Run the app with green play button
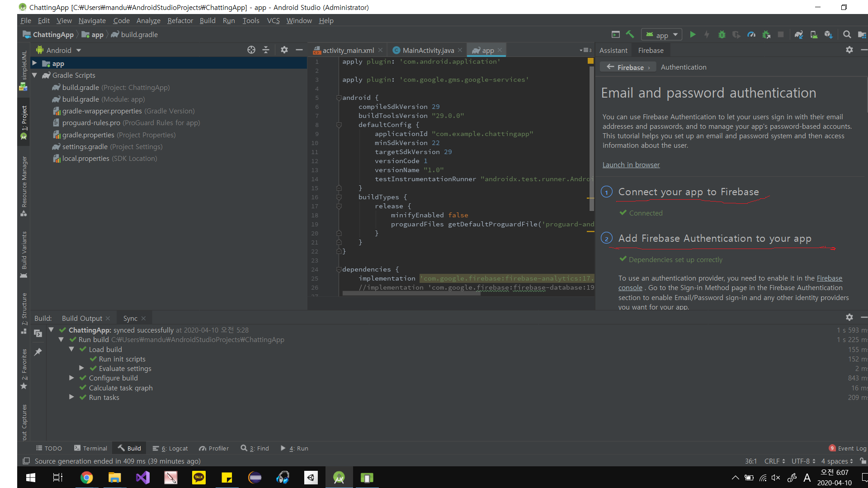This screenshot has width=868, height=488. 693,34
